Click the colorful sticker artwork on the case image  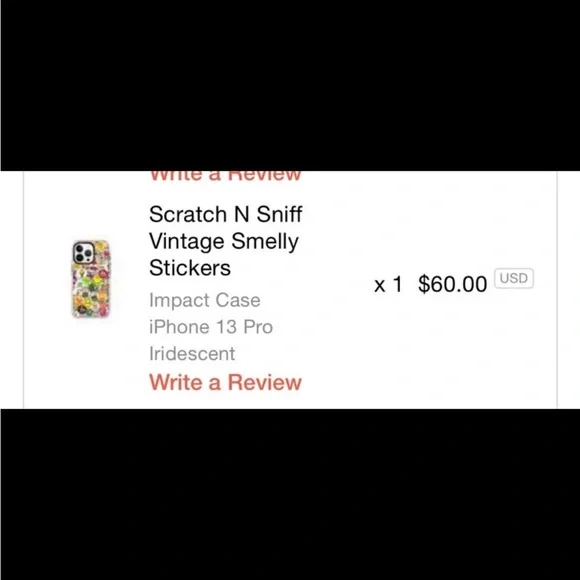tap(91, 290)
